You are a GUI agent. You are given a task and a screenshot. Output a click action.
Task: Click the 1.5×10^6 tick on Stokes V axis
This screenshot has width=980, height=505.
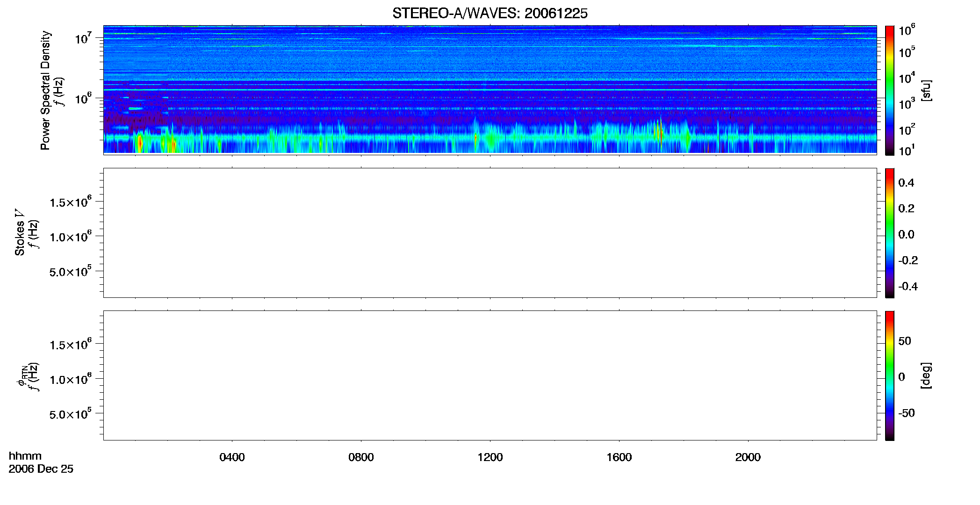pos(71,202)
